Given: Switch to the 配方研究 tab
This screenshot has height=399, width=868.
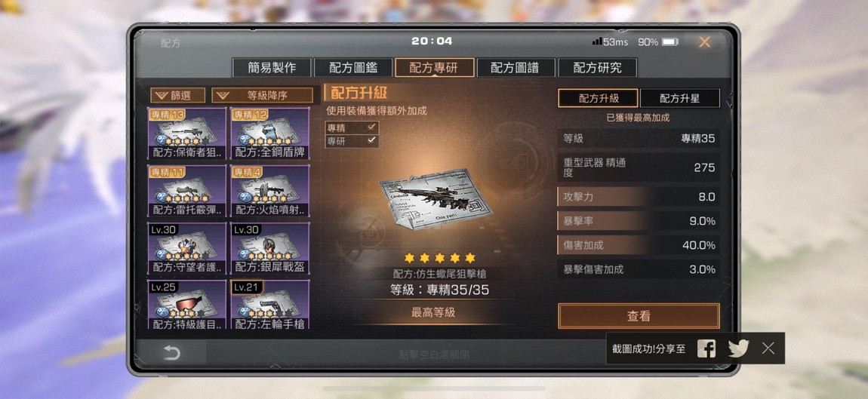Looking at the screenshot, I should click(597, 68).
